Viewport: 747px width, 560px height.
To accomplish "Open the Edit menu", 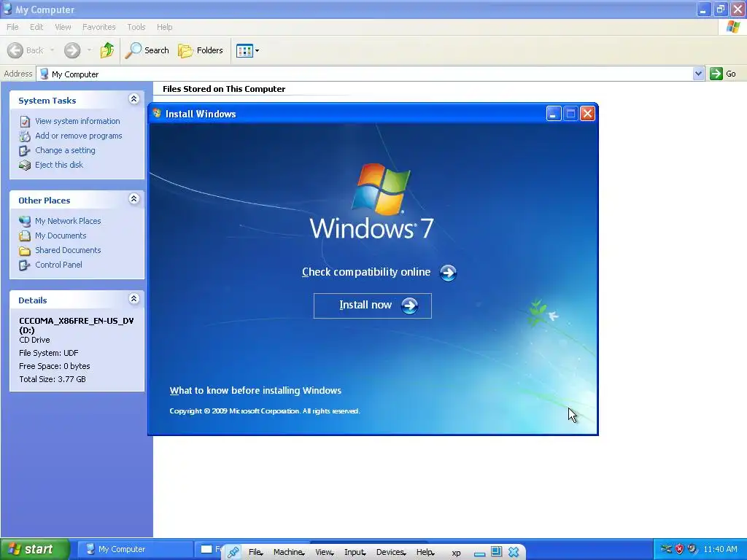I will pos(36,27).
